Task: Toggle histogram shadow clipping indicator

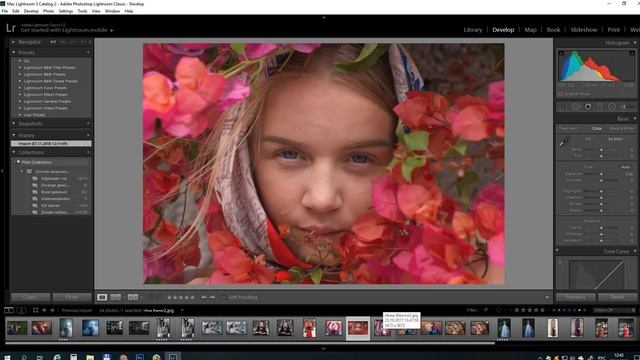Action: click(561, 53)
